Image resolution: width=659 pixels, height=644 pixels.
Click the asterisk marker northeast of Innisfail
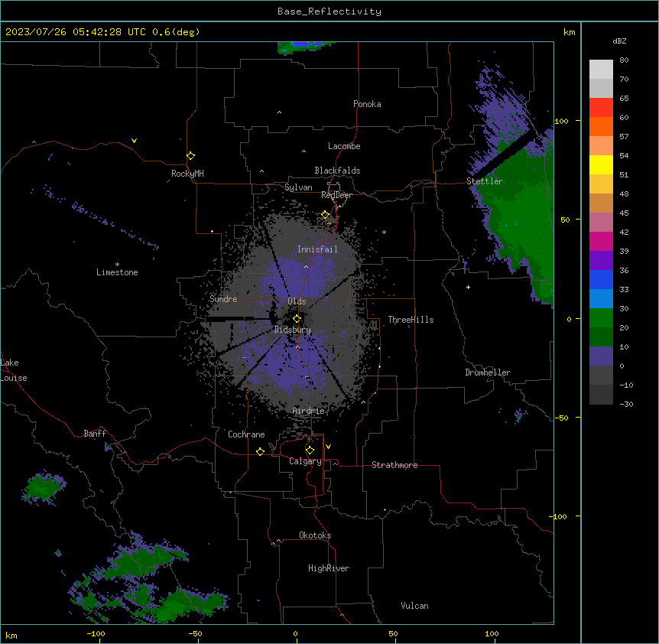coord(384,232)
